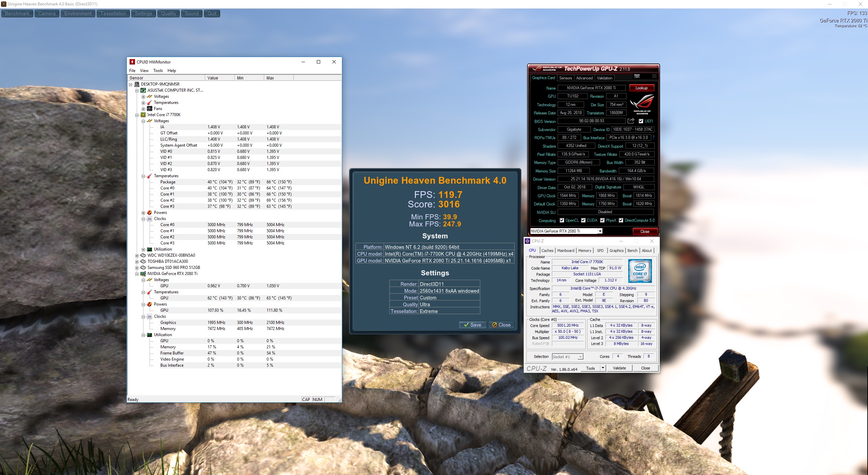Click the Max column header in HWMonitor

[x=278, y=78]
